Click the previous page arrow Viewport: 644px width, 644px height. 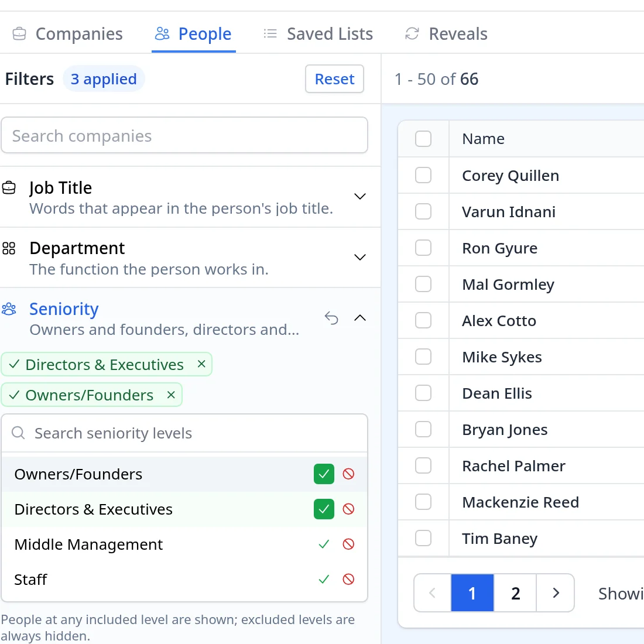coord(432,593)
